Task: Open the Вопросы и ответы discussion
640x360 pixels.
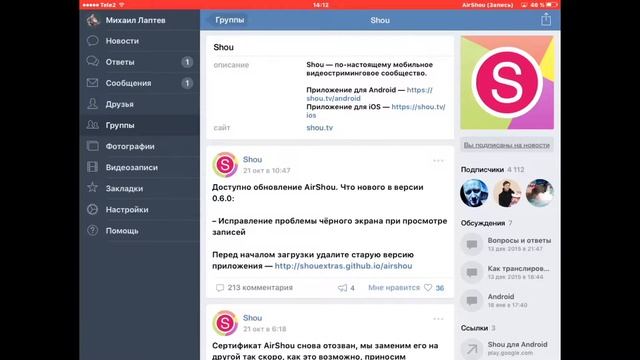Action: pos(506,244)
